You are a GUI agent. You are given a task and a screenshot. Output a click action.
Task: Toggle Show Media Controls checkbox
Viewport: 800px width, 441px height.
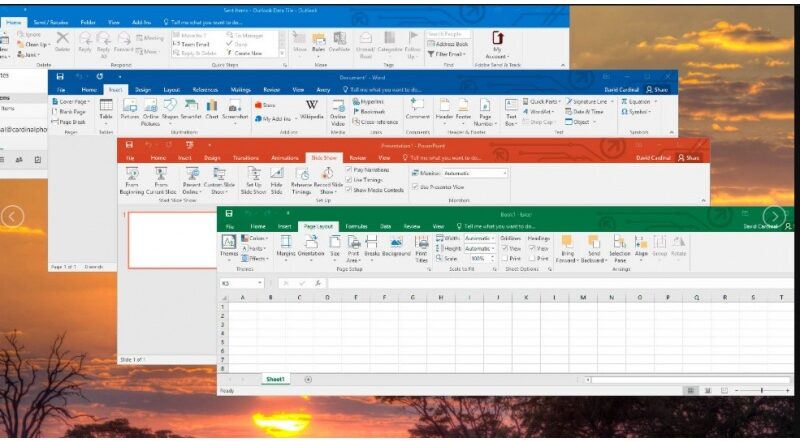[349, 190]
